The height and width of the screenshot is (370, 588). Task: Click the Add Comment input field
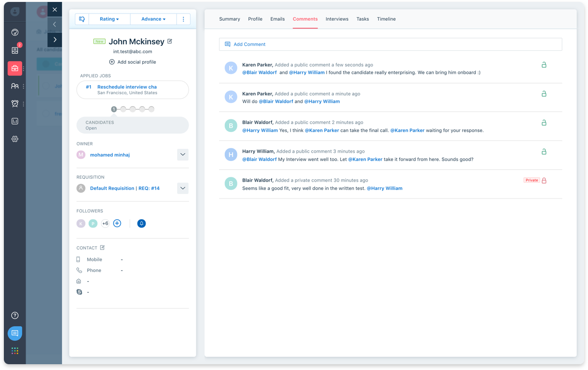390,44
